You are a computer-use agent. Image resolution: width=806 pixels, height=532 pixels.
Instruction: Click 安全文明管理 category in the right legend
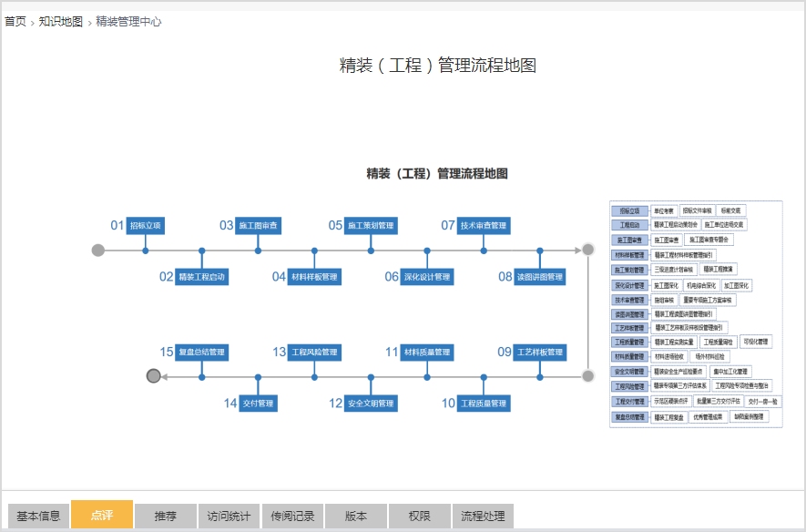(629, 372)
